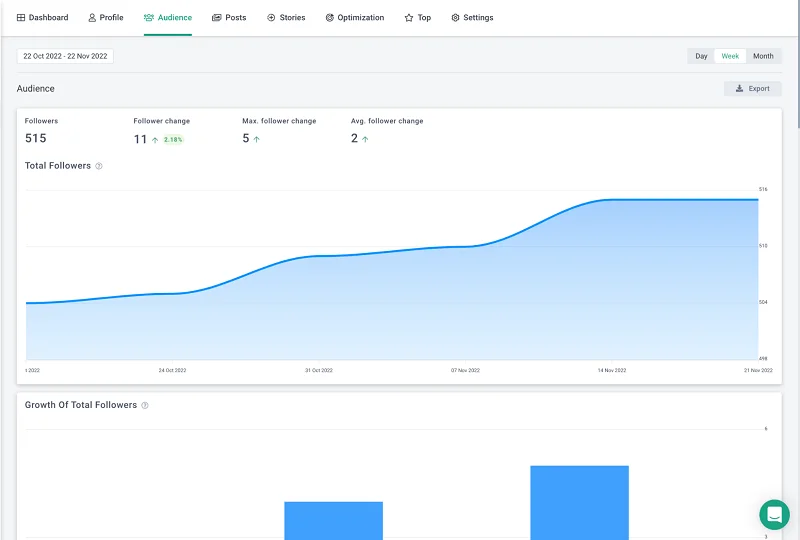Open the Posts tab

(229, 18)
